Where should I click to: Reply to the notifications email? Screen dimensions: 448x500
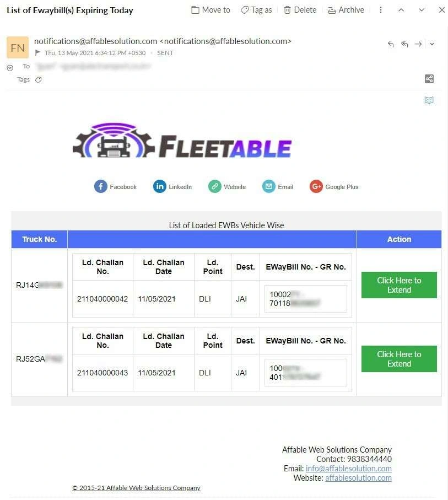[x=390, y=44]
